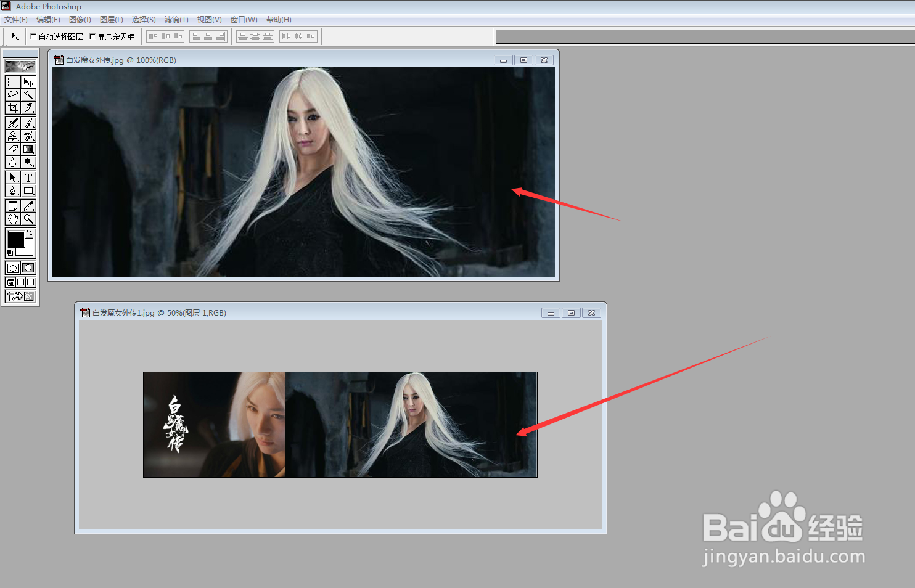Click align top edges button
The width and height of the screenshot is (915, 588).
coord(153,36)
